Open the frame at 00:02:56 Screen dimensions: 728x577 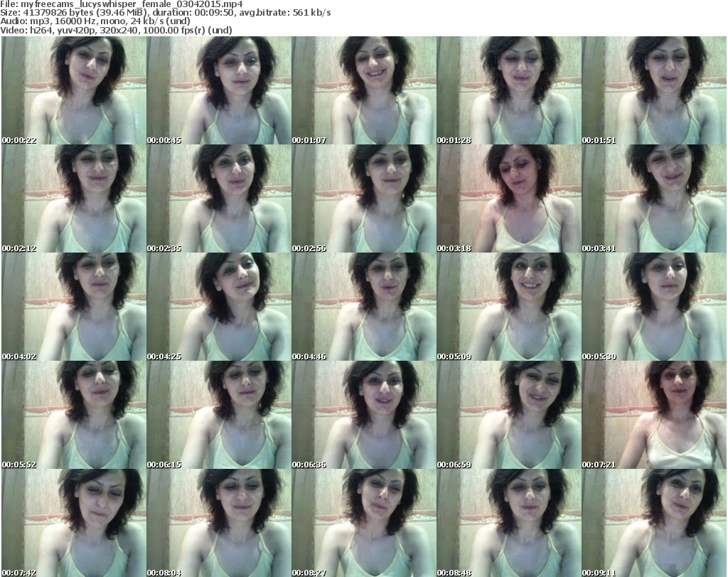[363, 198]
